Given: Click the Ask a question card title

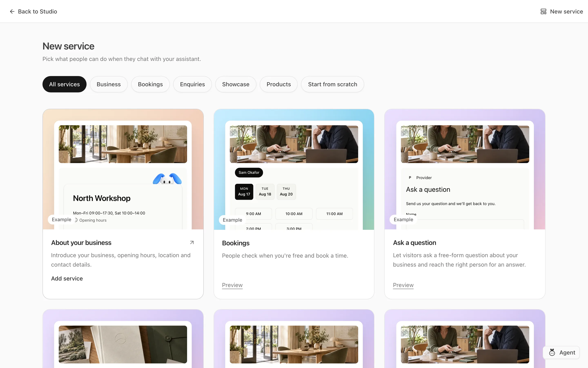Looking at the screenshot, I should click(414, 243).
